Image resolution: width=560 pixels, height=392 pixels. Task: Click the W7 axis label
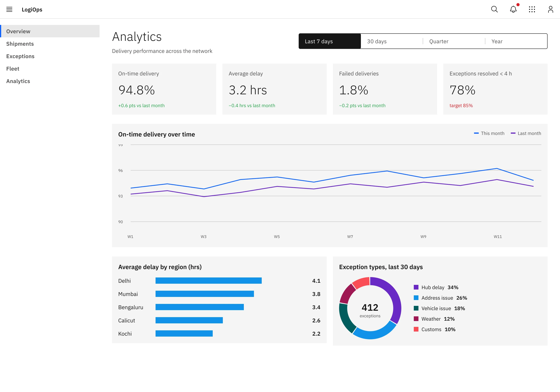pyautogui.click(x=350, y=237)
